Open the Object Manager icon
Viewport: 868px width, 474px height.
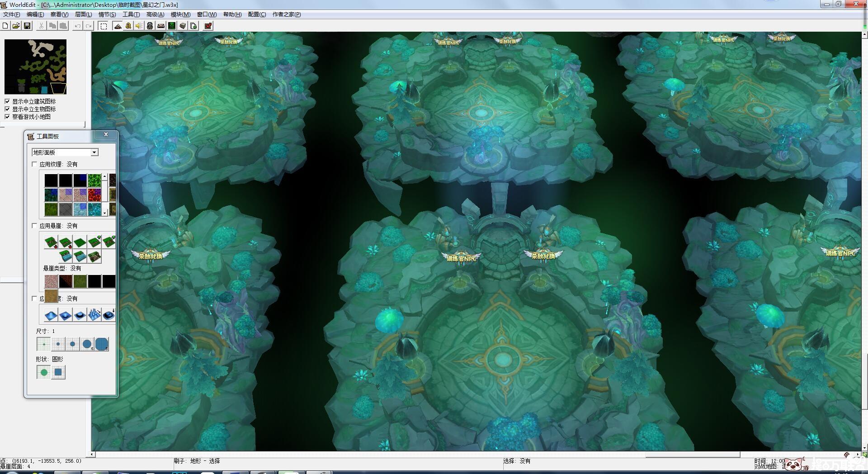(x=183, y=26)
